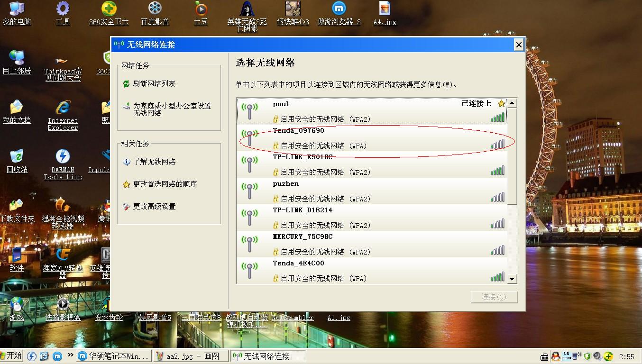
Task: Open 回收站 recycle bin icon
Action: point(17,161)
